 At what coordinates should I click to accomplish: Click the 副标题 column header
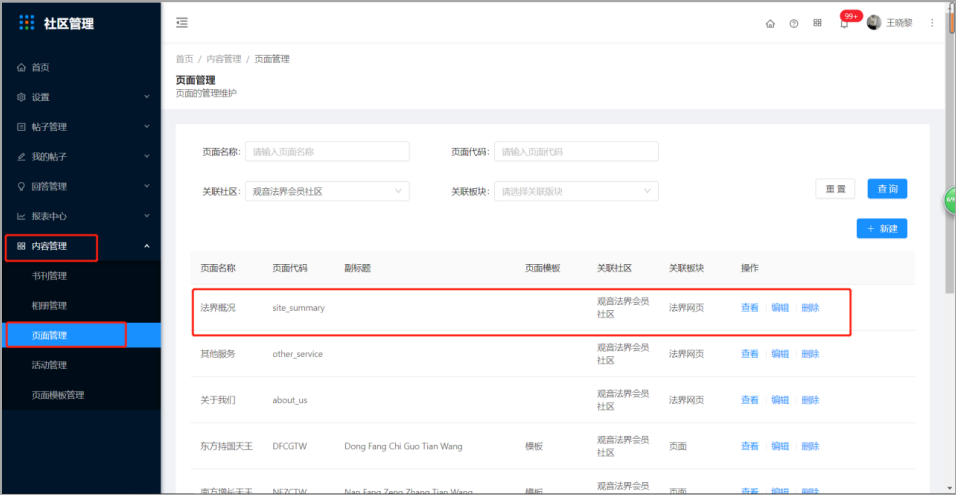tap(357, 268)
